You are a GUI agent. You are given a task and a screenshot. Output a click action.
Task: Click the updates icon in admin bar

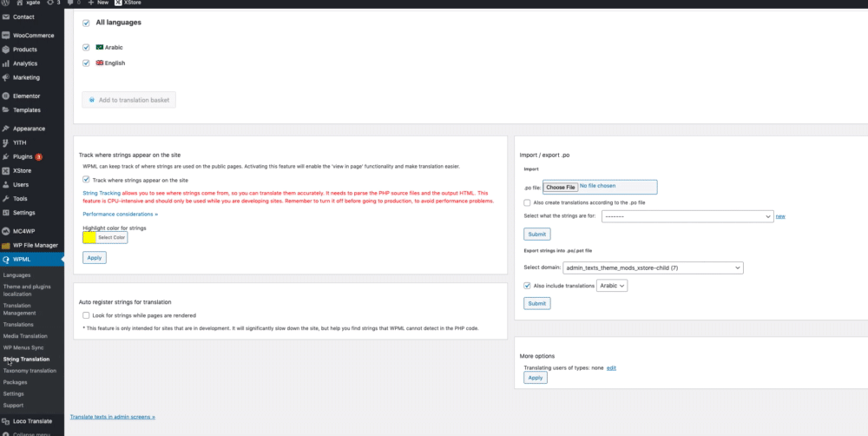pyautogui.click(x=50, y=3)
